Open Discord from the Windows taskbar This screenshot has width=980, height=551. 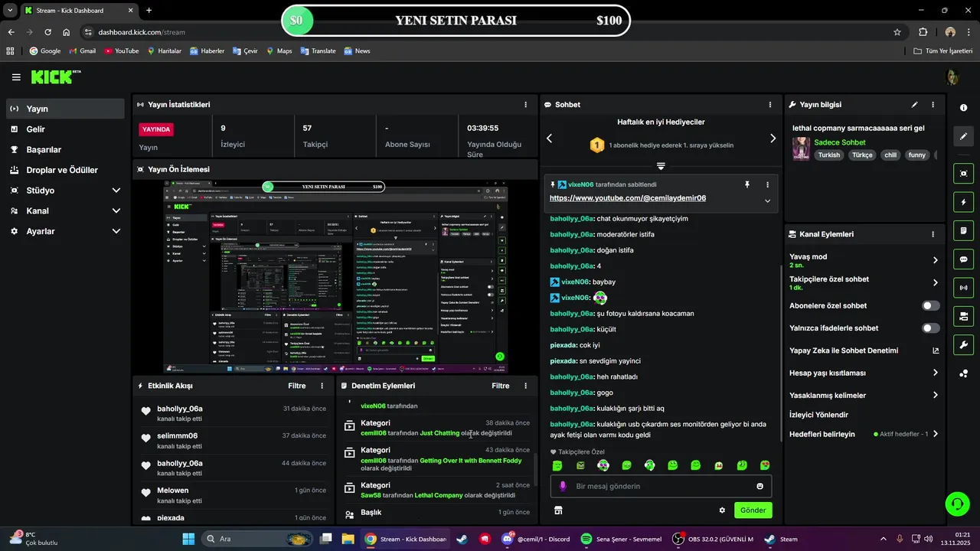coord(535,539)
